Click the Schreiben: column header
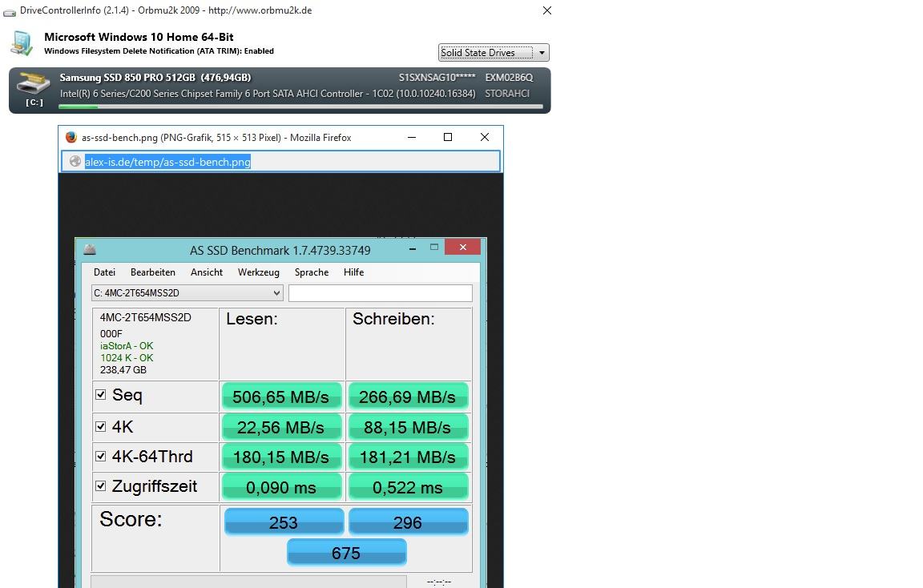Viewport: 923px width, 588px height. coord(393,319)
